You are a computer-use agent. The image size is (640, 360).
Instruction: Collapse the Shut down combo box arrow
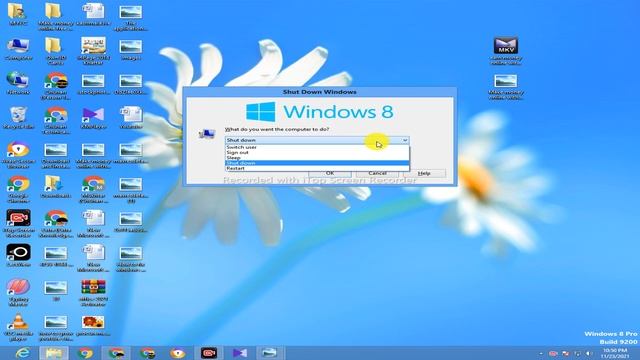pyautogui.click(x=405, y=140)
